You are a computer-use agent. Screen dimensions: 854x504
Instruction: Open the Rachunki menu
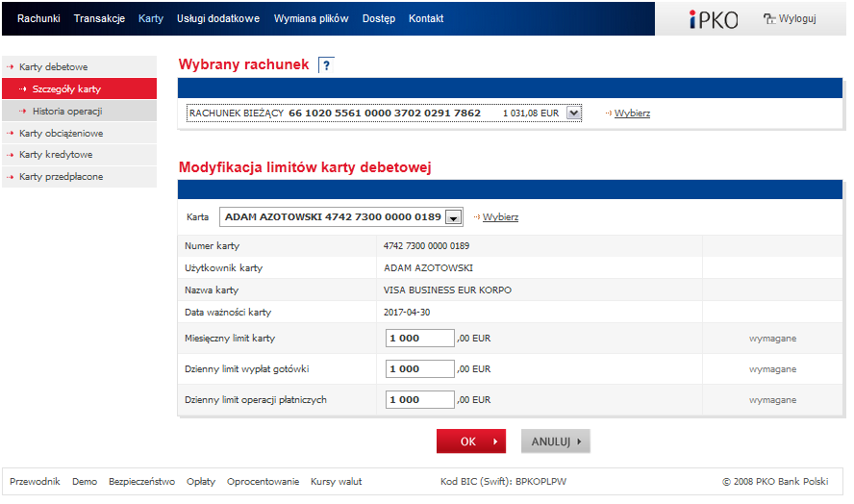pyautogui.click(x=38, y=18)
